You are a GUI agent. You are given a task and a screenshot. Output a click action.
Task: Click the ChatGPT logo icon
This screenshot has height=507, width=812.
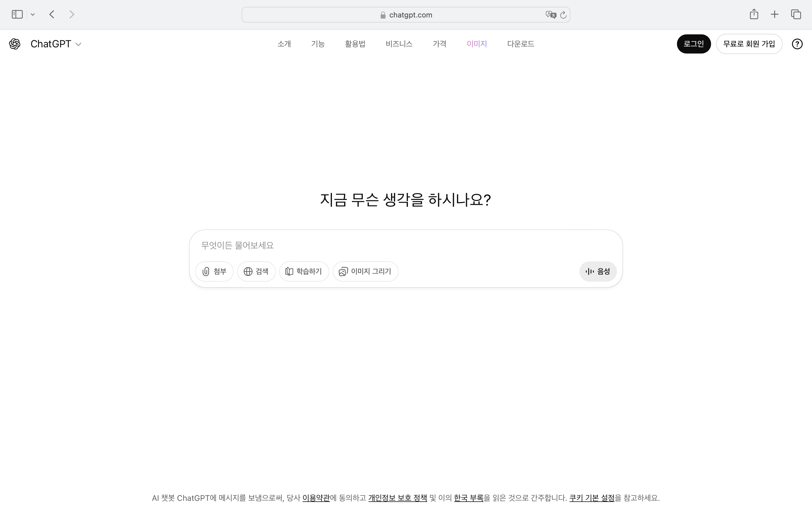pos(15,44)
